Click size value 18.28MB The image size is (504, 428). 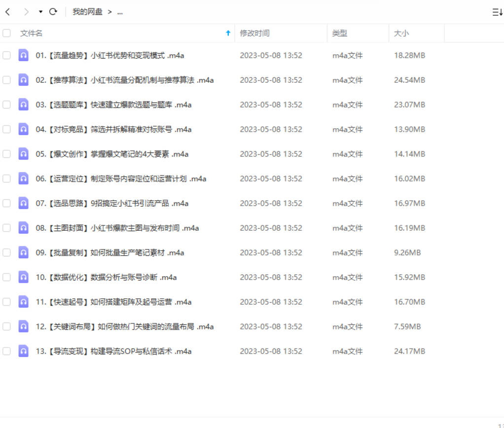click(409, 55)
